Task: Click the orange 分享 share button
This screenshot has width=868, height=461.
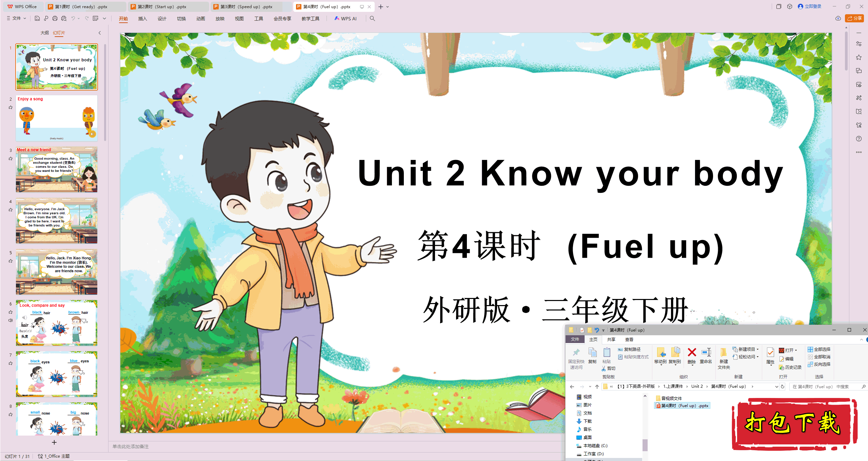Action: pos(854,18)
